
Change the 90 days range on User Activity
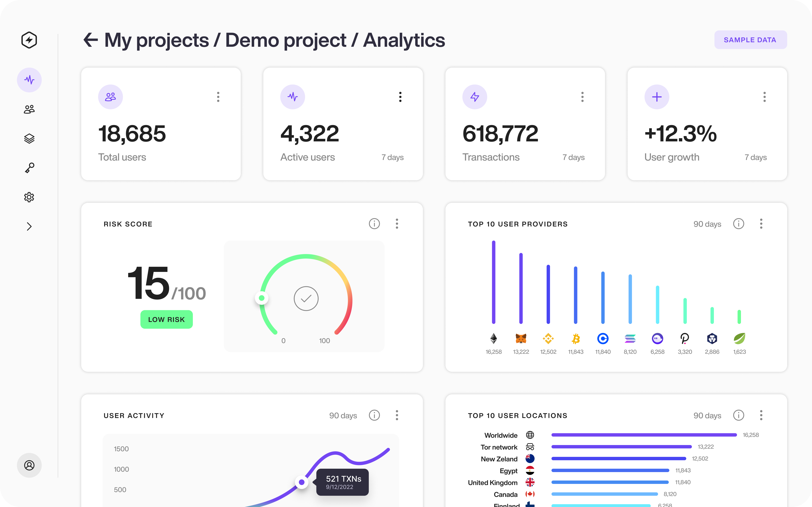tap(343, 415)
